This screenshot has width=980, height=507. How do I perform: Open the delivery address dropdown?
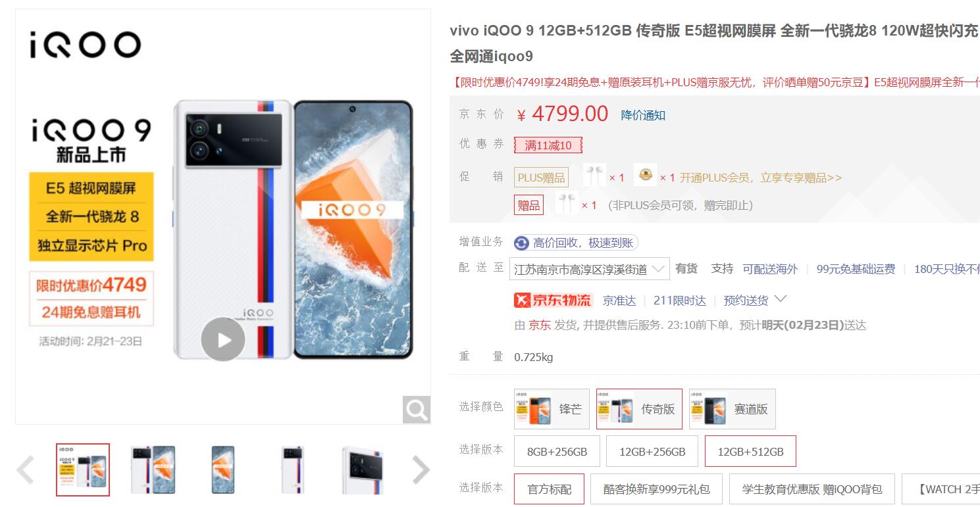tap(590, 269)
